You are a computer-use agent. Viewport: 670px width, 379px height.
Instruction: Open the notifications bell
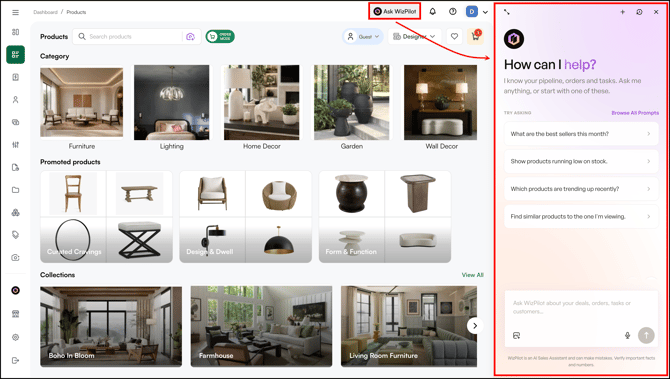click(x=432, y=12)
